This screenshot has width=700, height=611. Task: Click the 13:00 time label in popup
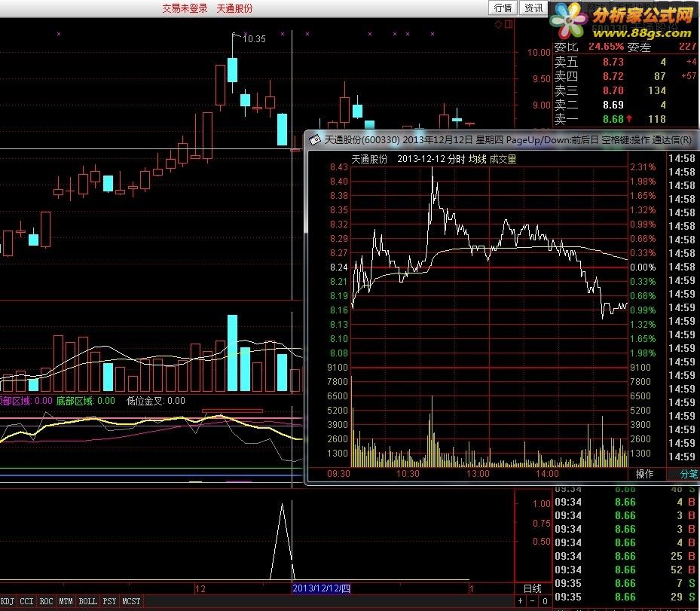tap(478, 474)
